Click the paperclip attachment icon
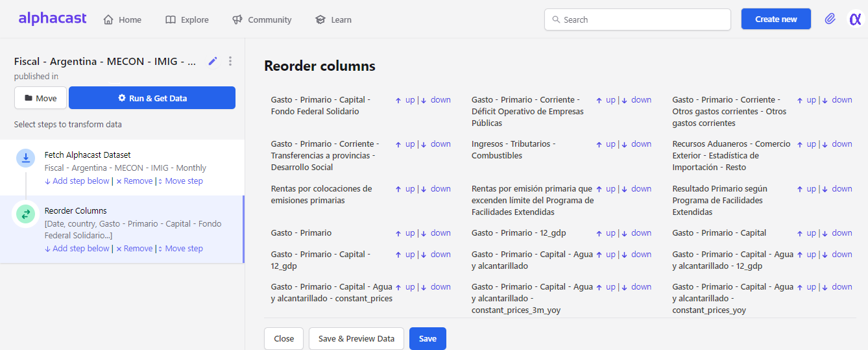The width and height of the screenshot is (868, 350). pyautogui.click(x=830, y=19)
